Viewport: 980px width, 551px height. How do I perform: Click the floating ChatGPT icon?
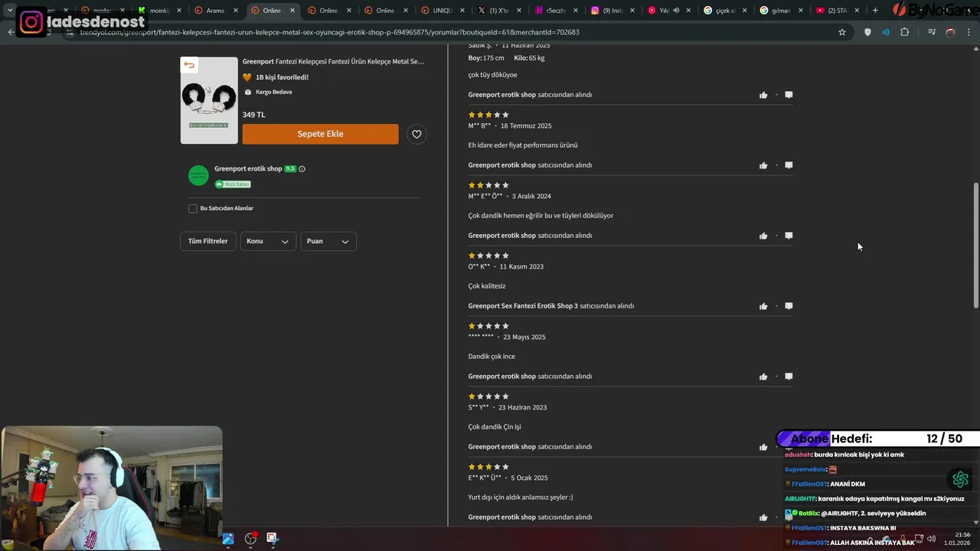960,480
